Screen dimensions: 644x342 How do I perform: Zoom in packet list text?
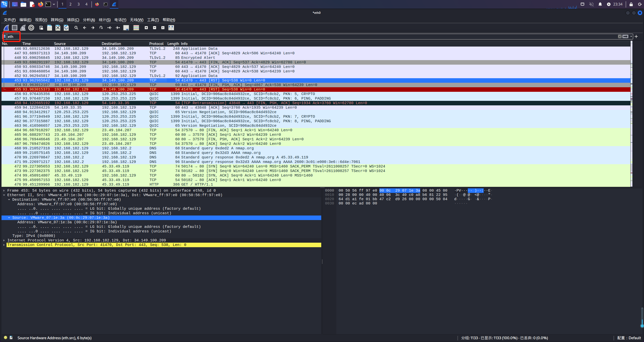(x=146, y=28)
